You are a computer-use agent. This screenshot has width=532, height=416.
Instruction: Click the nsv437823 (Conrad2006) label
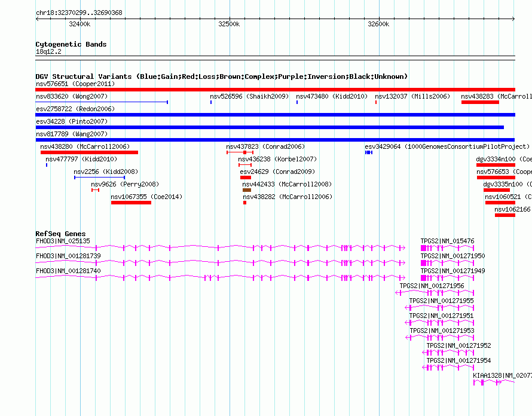click(265, 146)
